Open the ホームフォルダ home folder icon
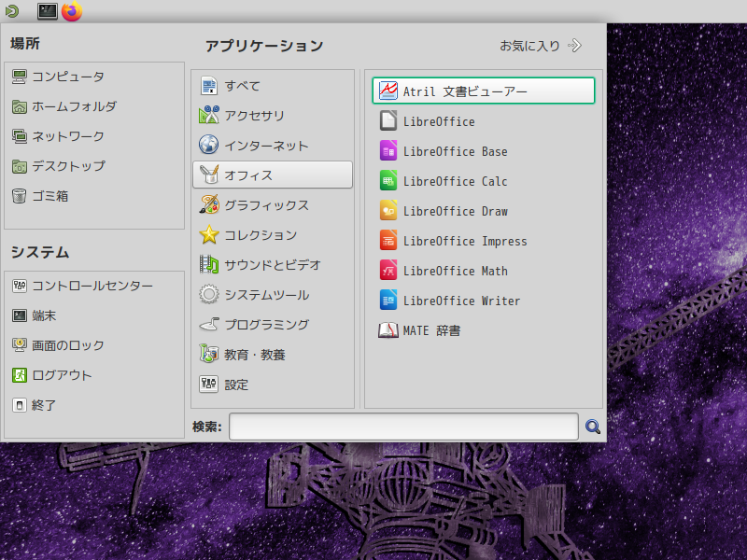Image resolution: width=747 pixels, height=560 pixels. (19, 106)
